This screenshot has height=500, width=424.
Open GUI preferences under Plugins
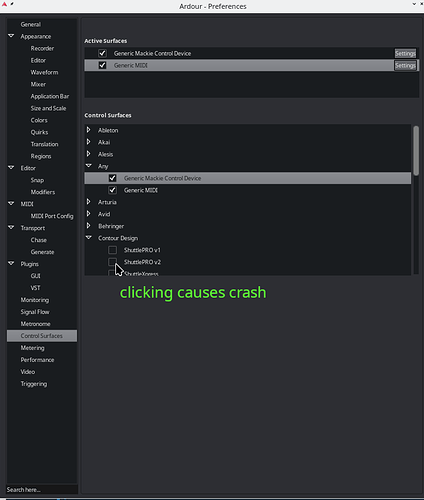(x=36, y=276)
